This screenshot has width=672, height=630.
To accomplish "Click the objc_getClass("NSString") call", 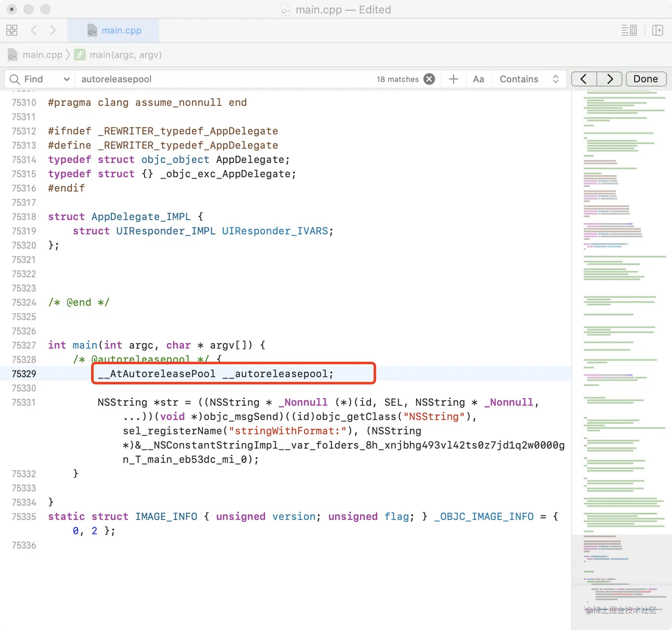I will (x=393, y=417).
